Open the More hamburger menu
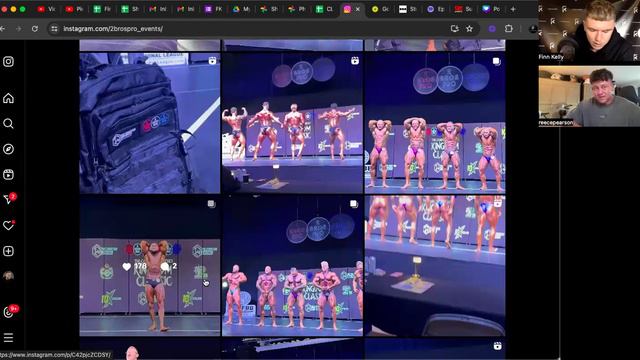The width and height of the screenshot is (640, 360). [8, 338]
